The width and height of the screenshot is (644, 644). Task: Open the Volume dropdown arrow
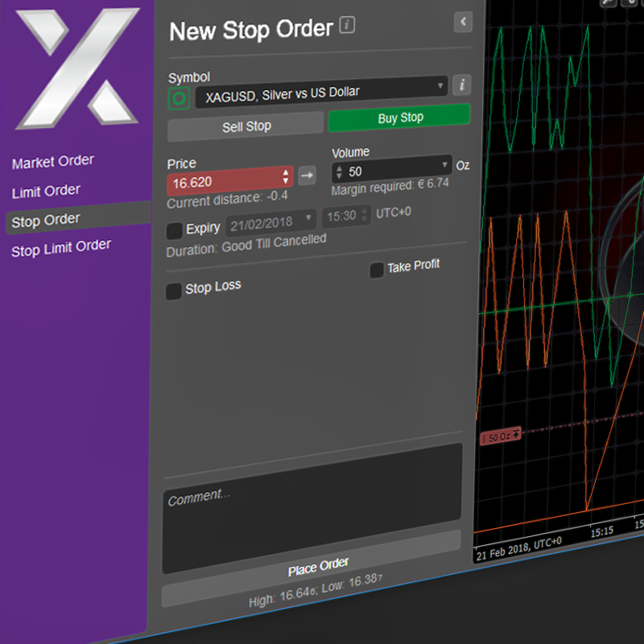444,165
